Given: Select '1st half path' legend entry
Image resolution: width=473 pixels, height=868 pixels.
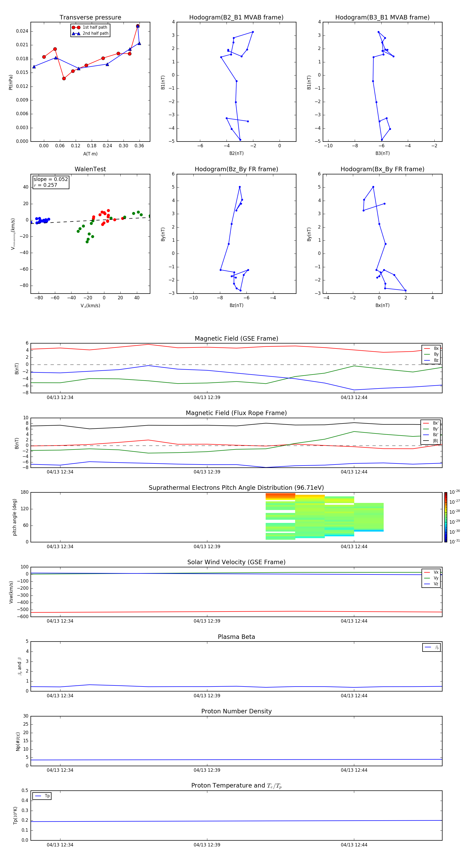Looking at the screenshot, I should click(90, 27).
